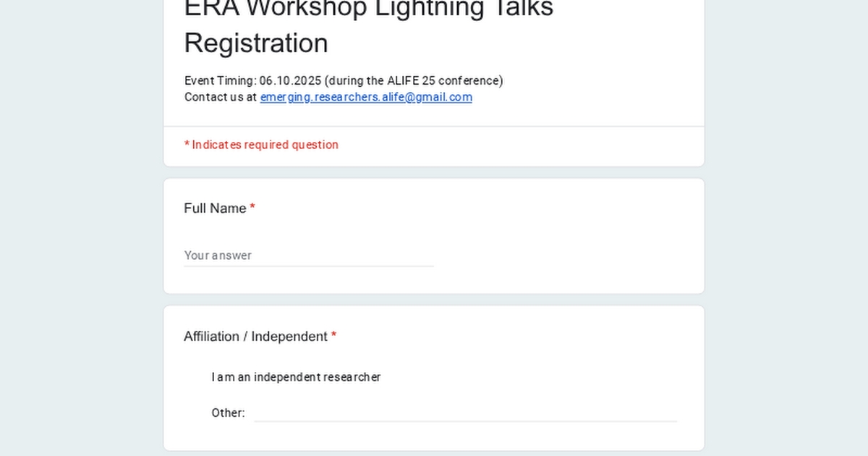Focus the Other affiliation text field
Viewport: 868px width, 456px height.
coord(465,413)
